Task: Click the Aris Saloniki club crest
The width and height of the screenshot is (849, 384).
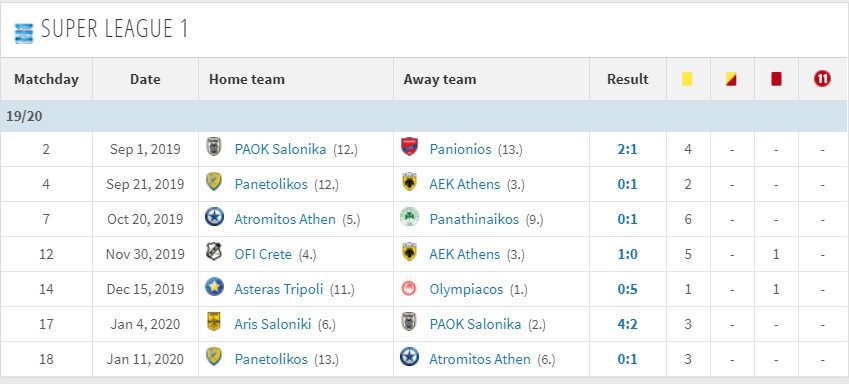Action: (214, 323)
